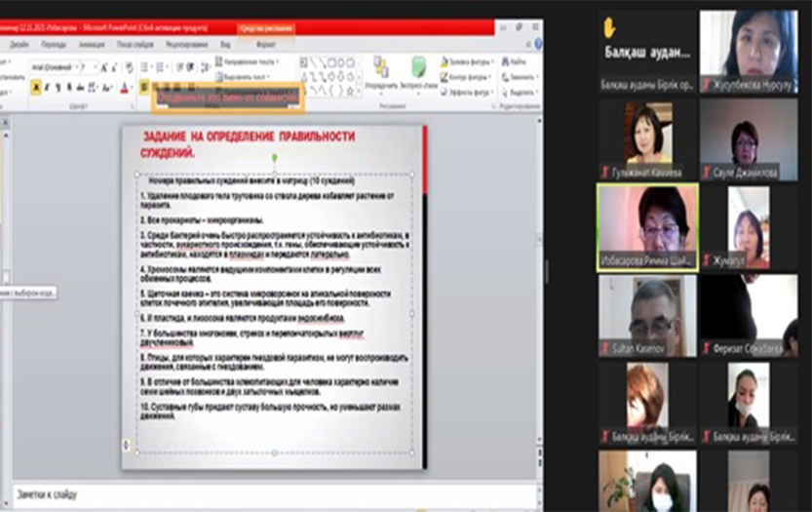Viewport: 812px width, 512px height.
Task: Click the slide notes field (Заметки к слайду)
Action: 273,494
